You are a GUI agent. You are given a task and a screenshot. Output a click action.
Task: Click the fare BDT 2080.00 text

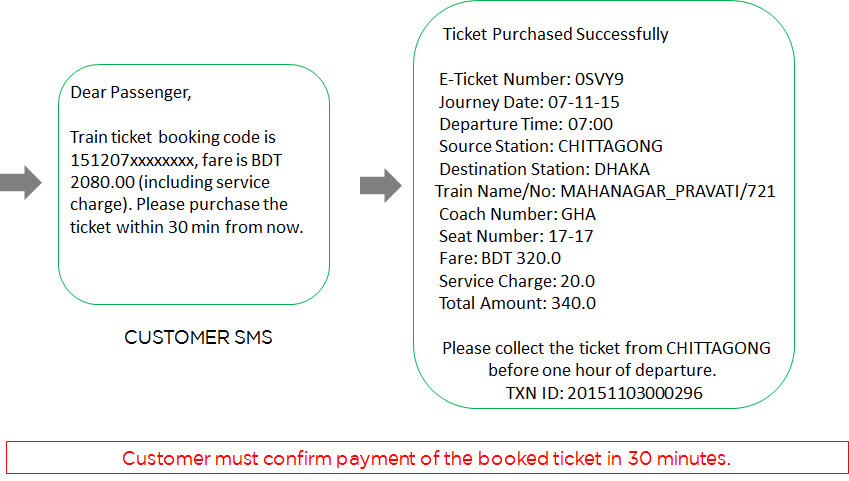176,171
